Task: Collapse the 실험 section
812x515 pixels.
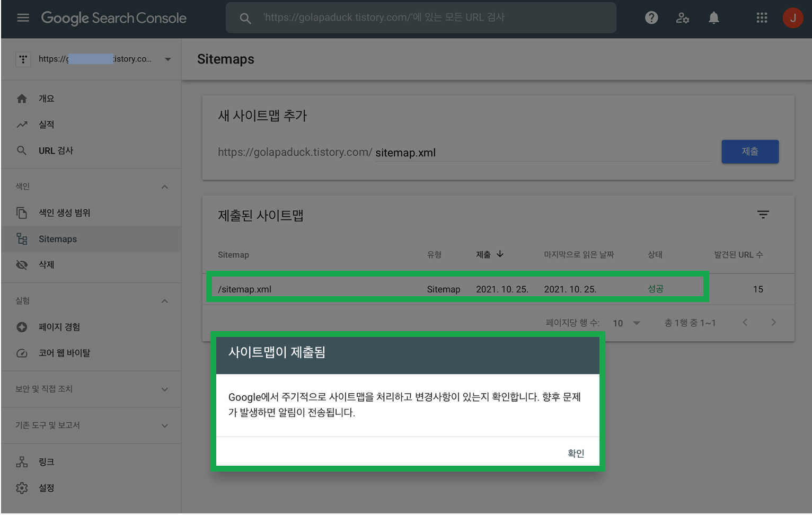Action: 165,301
